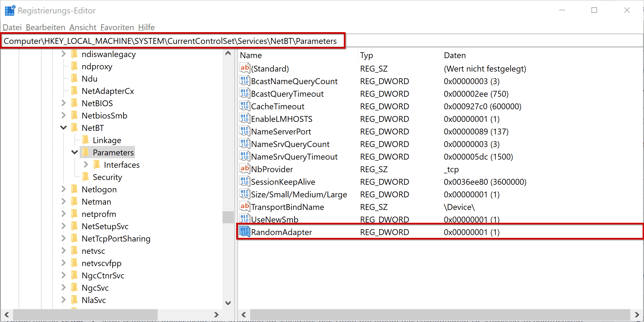Viewport: 644px width, 322px height.
Task: Click the Interfaces folder icon
Action: click(96, 165)
